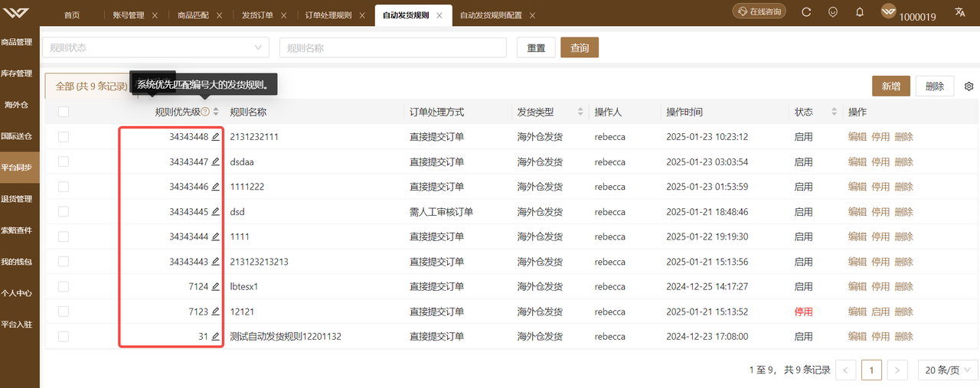The image size is (980, 388).
Task: Open the 首页 tab
Action: tap(72, 15)
